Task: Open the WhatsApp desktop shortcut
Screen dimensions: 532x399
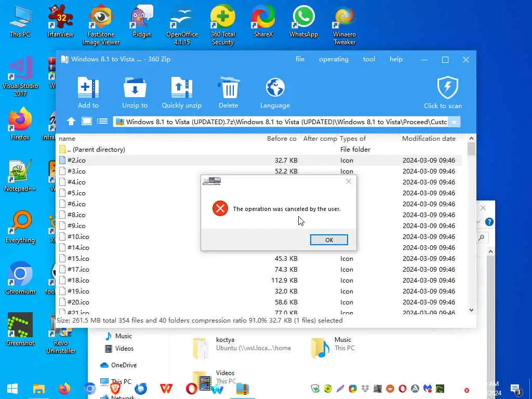Action: 303,21
